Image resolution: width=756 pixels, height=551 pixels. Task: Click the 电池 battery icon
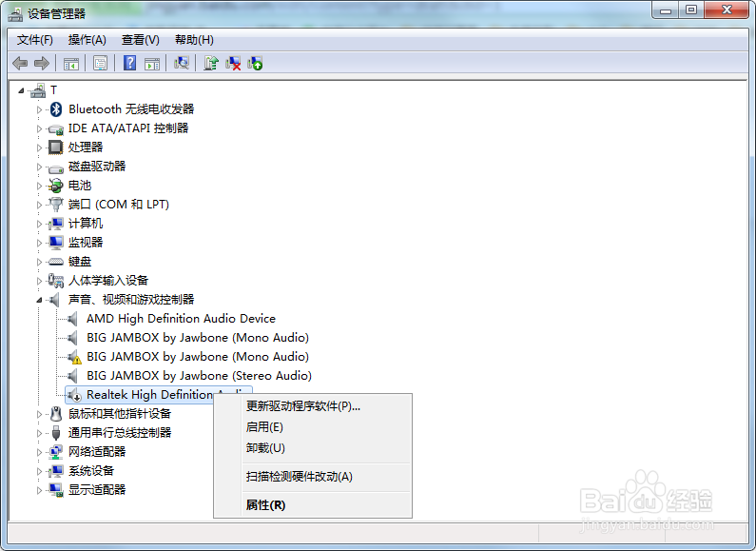(x=56, y=186)
